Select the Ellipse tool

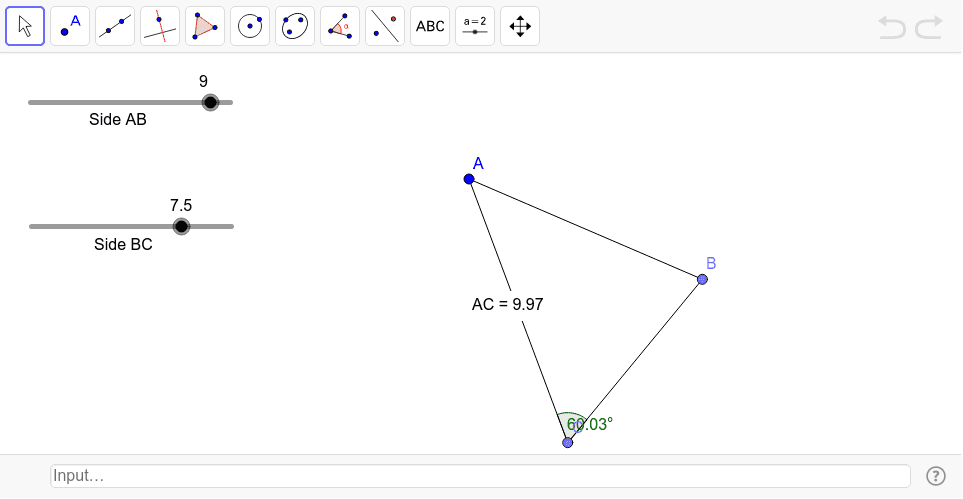295,26
